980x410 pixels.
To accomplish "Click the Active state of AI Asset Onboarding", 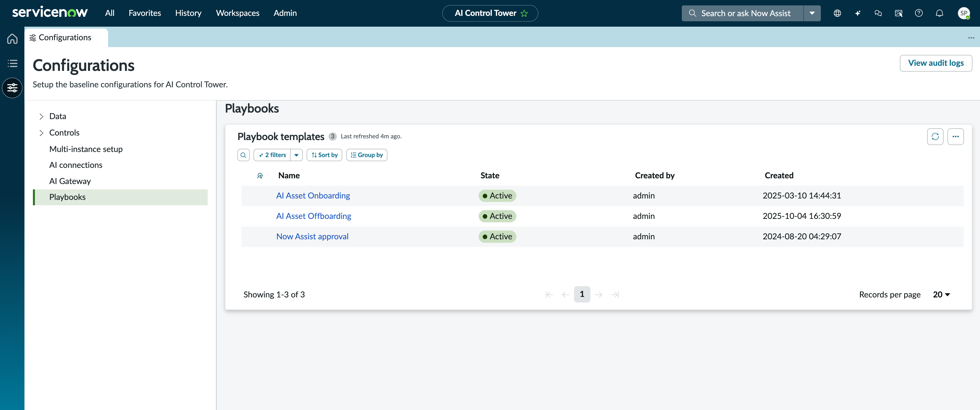I will [497, 196].
